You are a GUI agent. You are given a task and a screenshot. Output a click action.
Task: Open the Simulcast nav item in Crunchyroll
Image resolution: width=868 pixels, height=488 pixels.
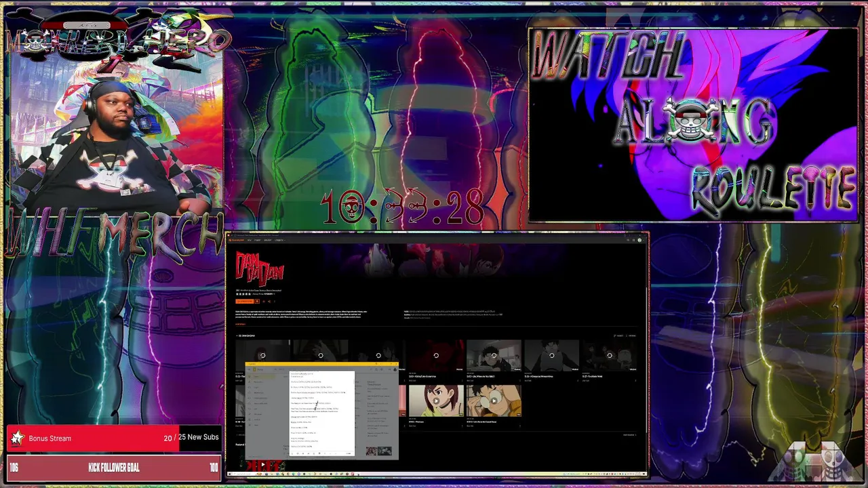267,240
